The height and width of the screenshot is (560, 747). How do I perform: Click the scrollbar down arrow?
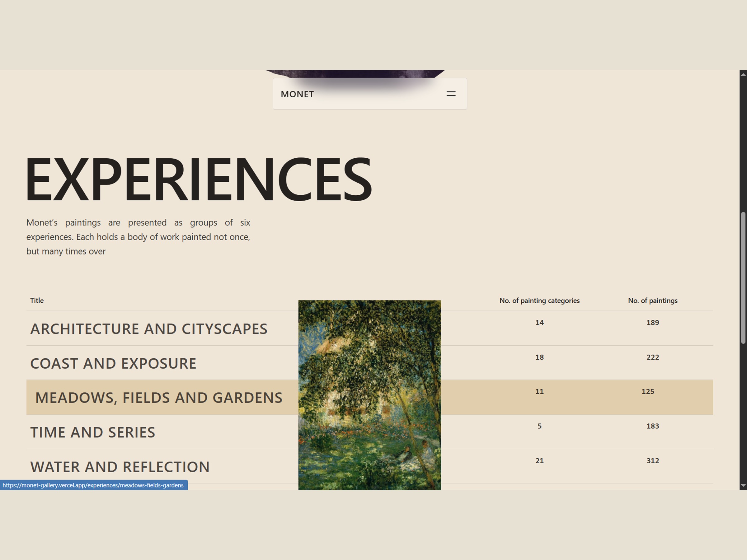click(743, 486)
